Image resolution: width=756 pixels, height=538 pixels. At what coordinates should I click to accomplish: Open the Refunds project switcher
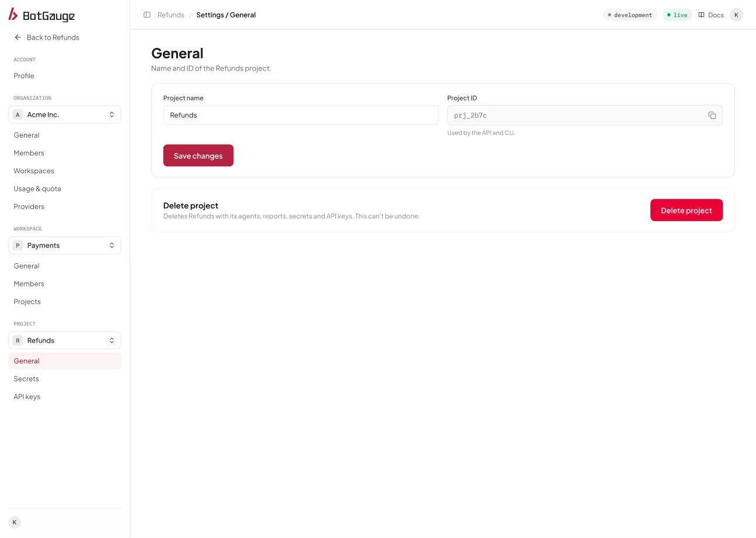click(x=65, y=340)
